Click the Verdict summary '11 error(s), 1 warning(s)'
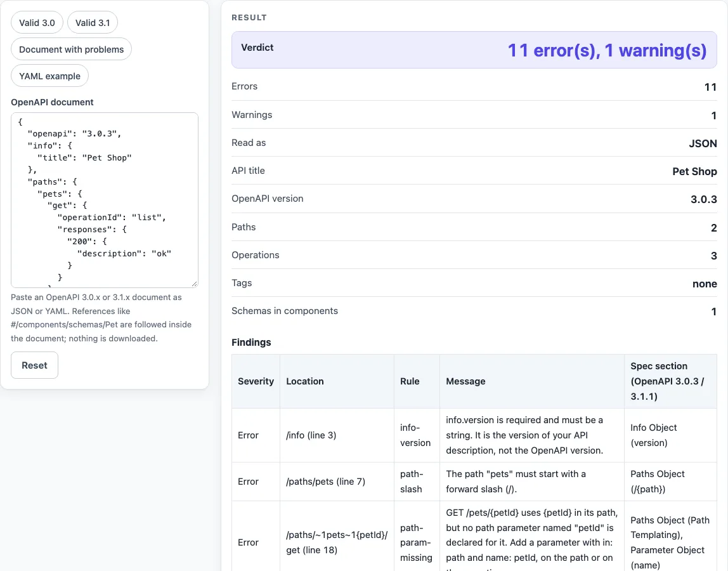Image resolution: width=728 pixels, height=571 pixels. pos(607,50)
